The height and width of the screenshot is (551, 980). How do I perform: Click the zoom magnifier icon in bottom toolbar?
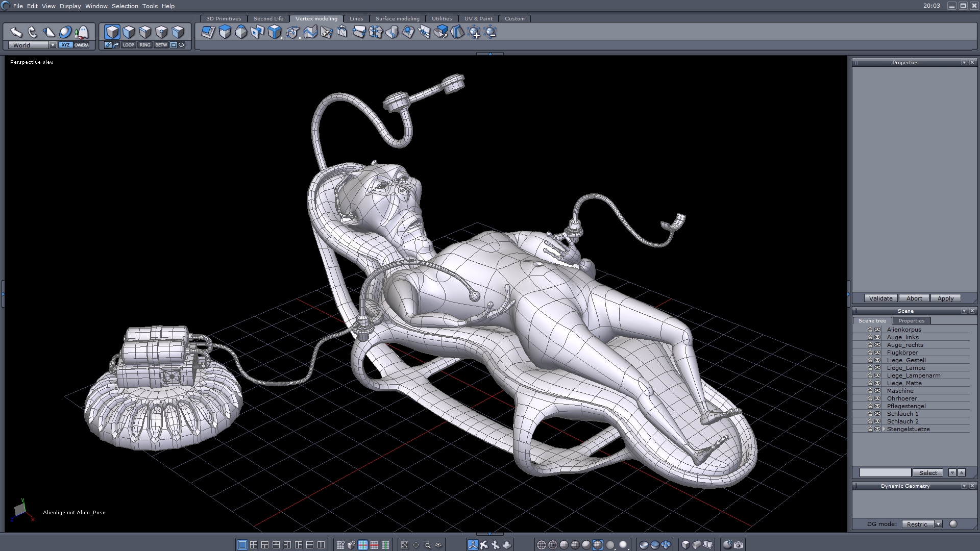pos(427,545)
